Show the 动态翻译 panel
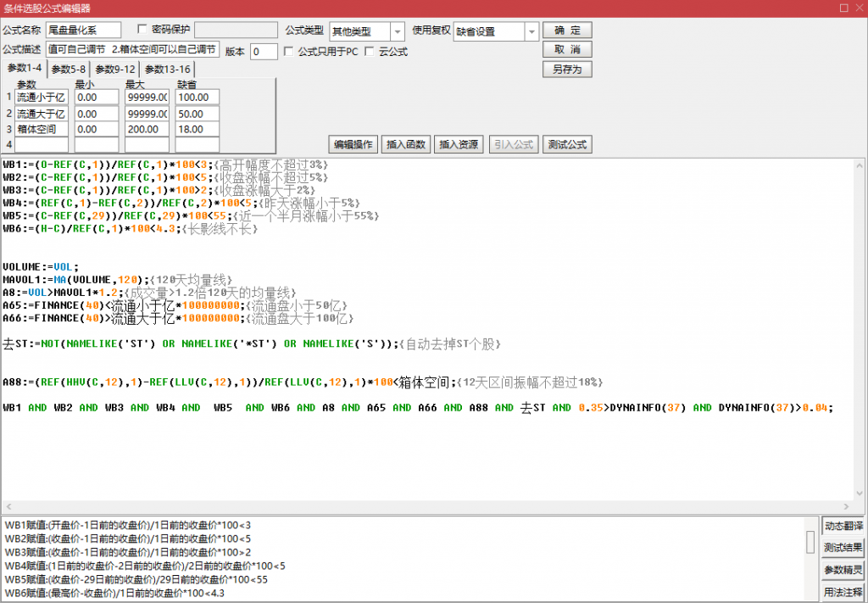Viewport: 868px width, 603px height. tap(843, 526)
